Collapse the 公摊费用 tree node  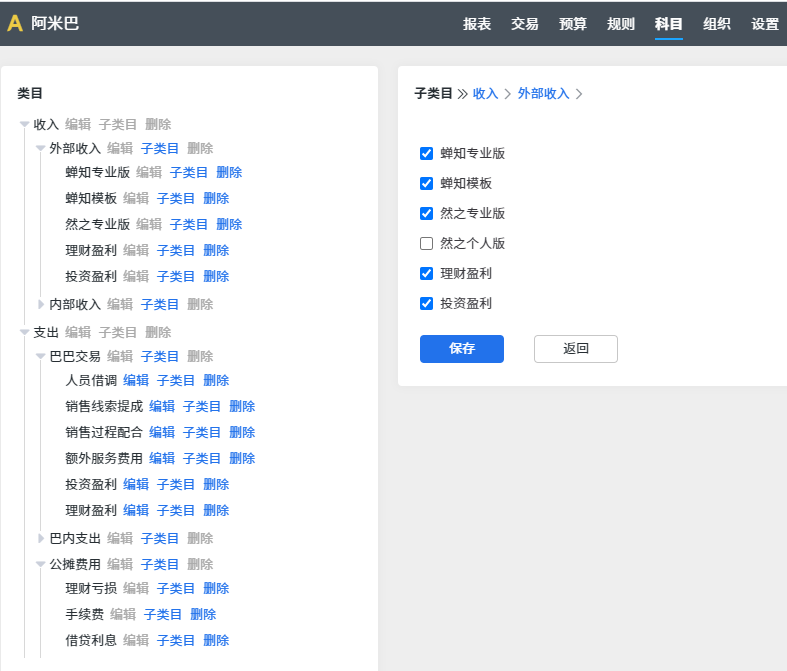(x=41, y=565)
